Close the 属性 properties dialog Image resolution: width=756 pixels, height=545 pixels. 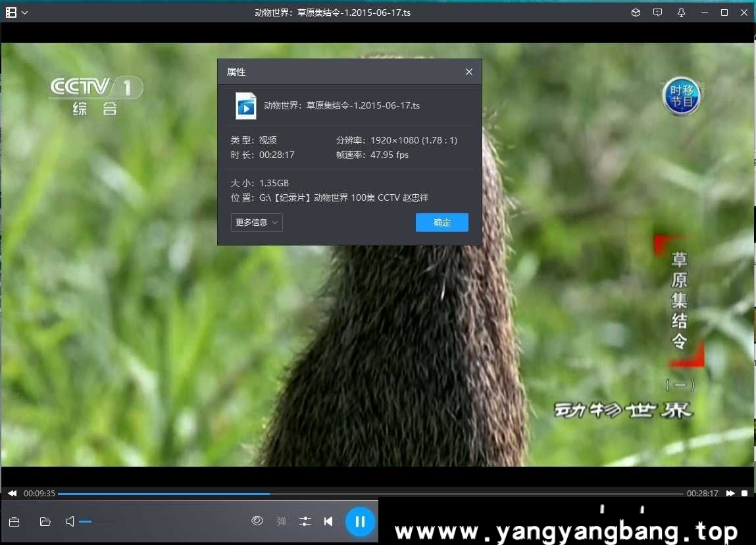[x=468, y=72]
